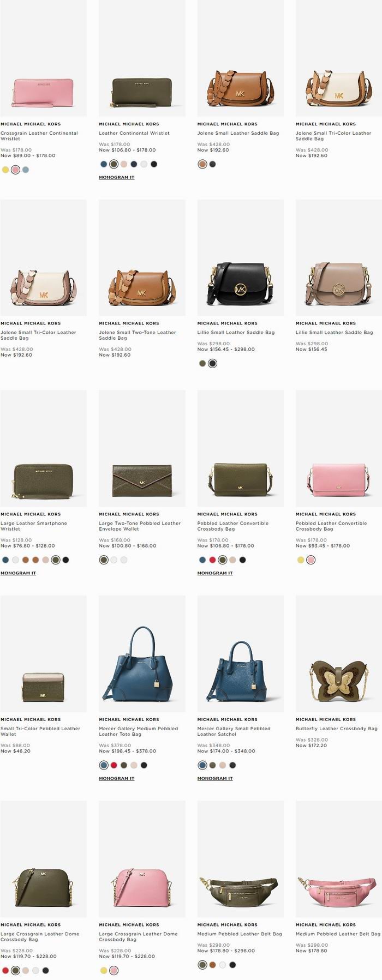Pick red swatch under Mercer Gallery Medium Tote
The image size is (382, 980).
pos(114,765)
